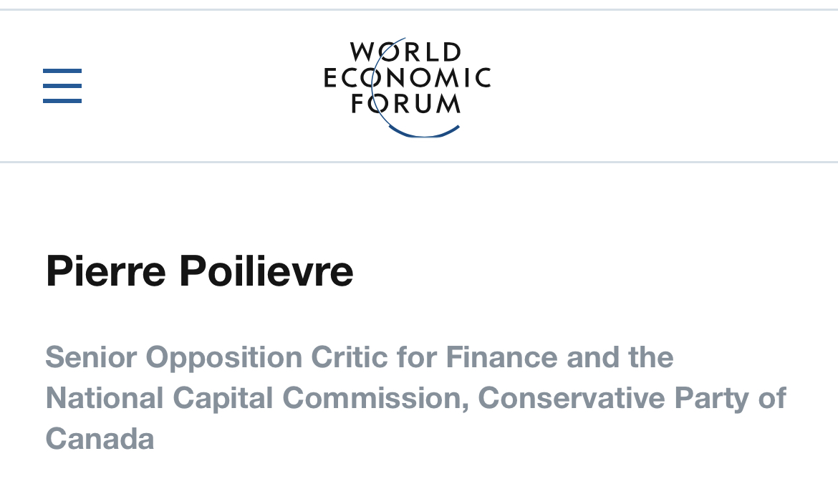Click the word Commission in the subtitle
The image size is (838, 504).
tap(376, 399)
